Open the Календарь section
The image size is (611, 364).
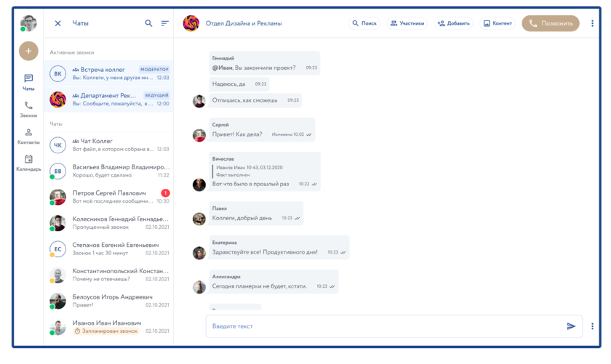click(x=28, y=163)
